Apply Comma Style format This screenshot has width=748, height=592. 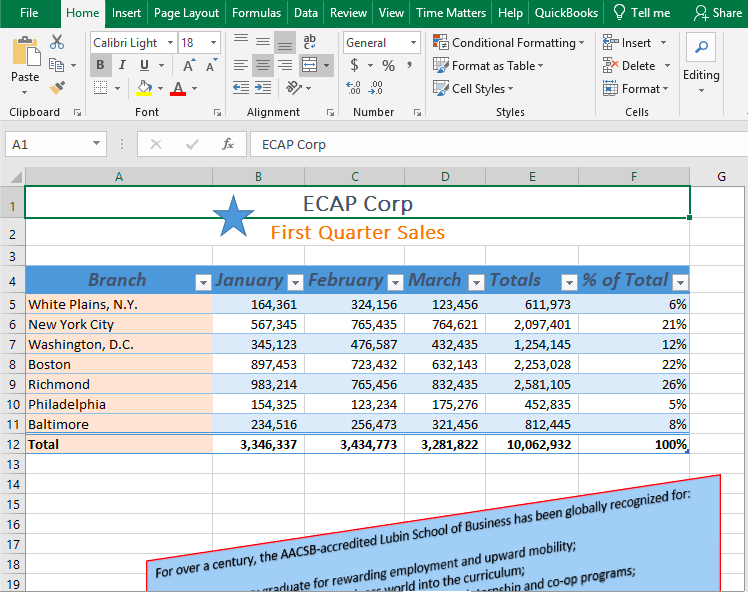410,65
